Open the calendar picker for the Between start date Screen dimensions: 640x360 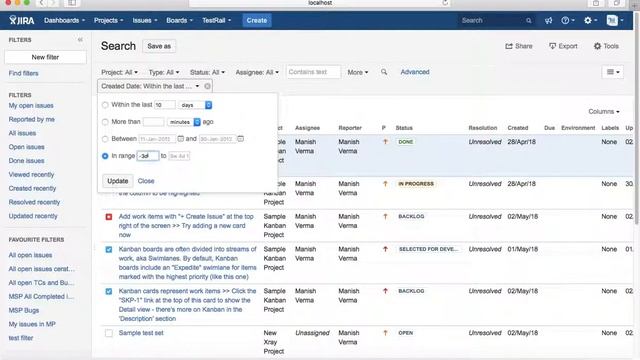(180, 139)
